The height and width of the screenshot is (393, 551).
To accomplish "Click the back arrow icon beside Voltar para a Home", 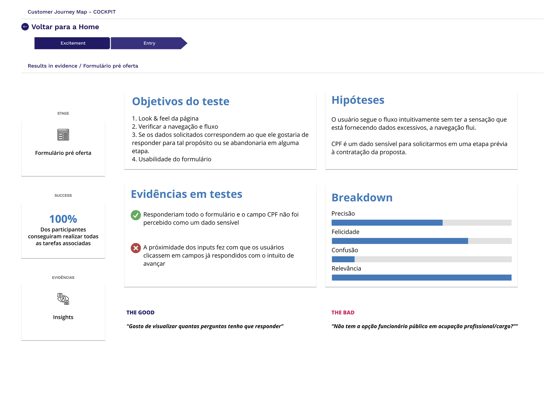I will pos(25,27).
